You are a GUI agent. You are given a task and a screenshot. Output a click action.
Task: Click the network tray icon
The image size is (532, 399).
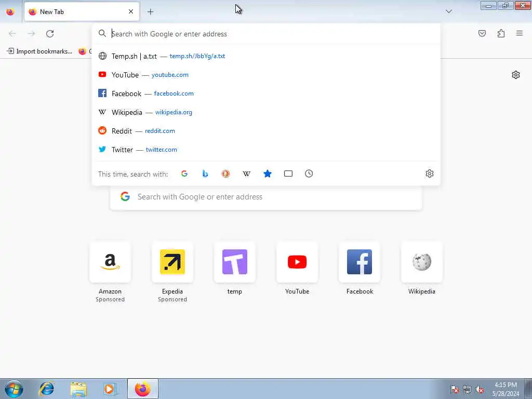(x=467, y=390)
